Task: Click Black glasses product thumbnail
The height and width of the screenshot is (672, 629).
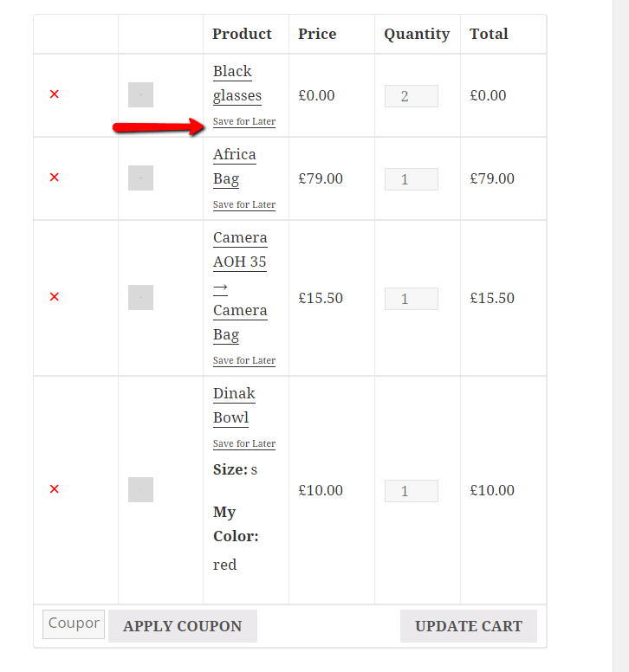Action: [140, 95]
